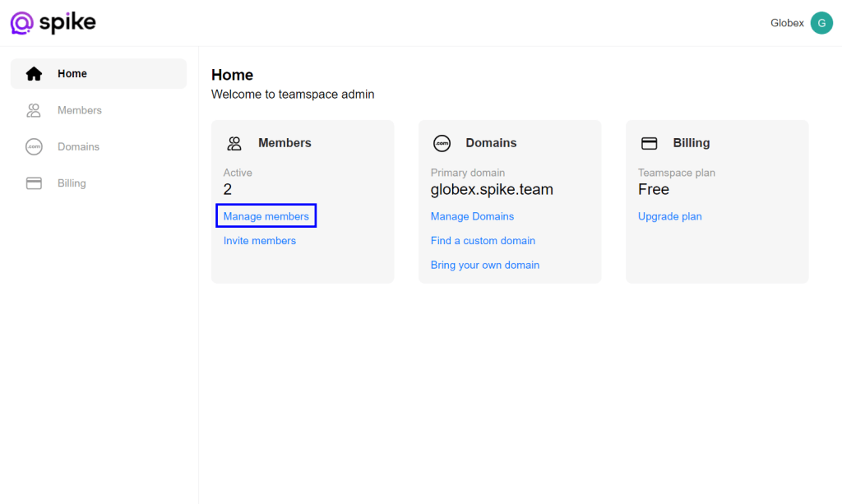Click the Spike logo icon
The image size is (842, 504).
[x=22, y=22]
